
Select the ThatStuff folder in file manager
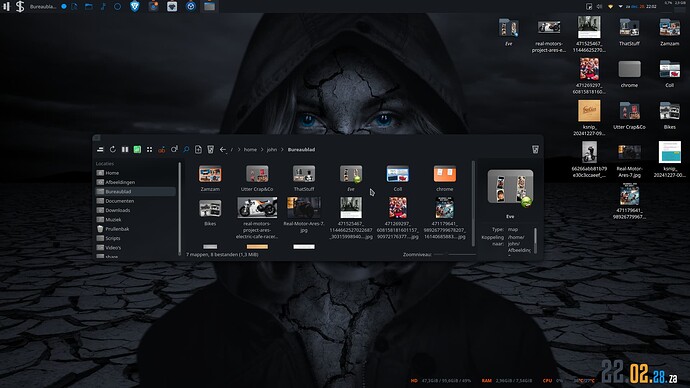coord(304,178)
